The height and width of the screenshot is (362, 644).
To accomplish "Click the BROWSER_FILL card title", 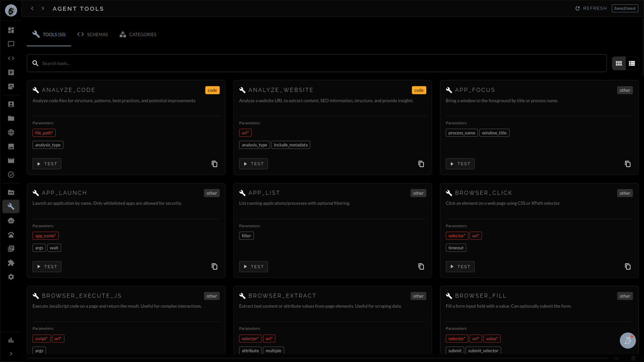I will [x=481, y=295].
